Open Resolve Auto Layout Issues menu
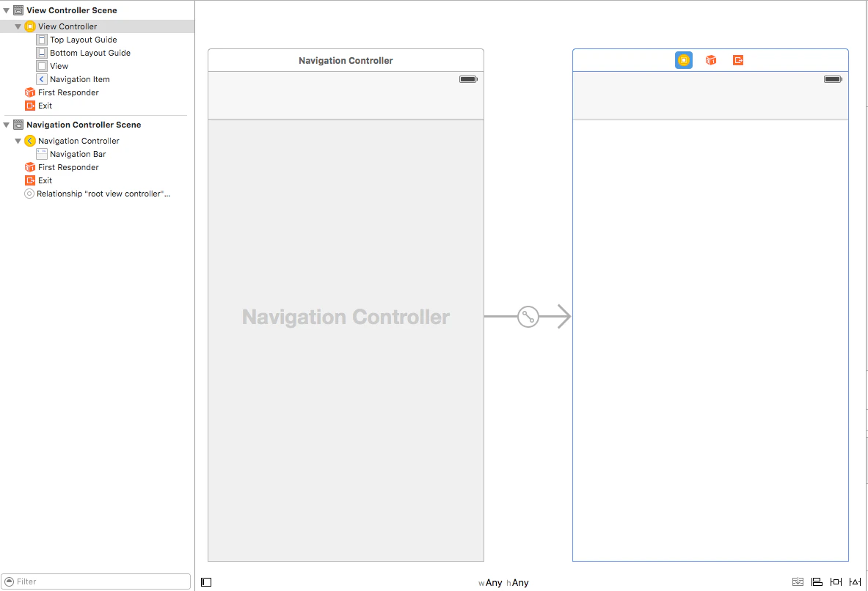Viewport: 868px width, 591px height. point(856,581)
